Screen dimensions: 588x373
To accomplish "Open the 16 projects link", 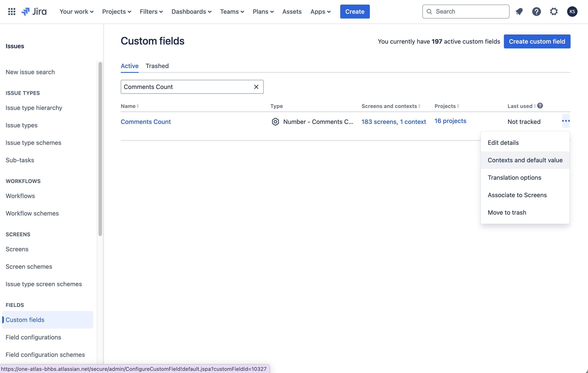I will [x=450, y=121].
